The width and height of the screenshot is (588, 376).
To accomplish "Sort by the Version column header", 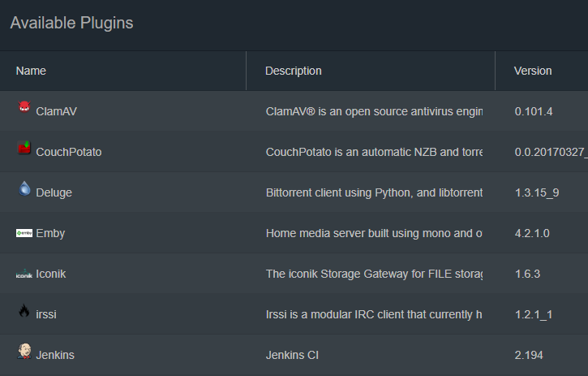I will pos(533,71).
